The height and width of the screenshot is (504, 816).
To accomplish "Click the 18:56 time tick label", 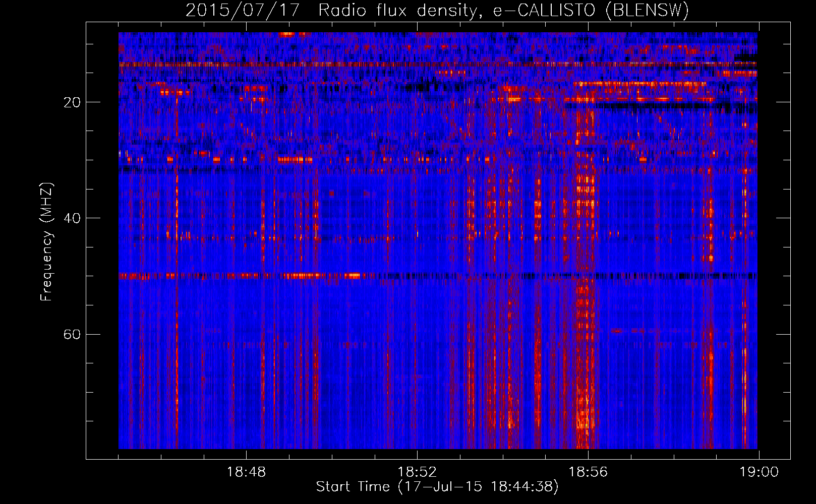I will pyautogui.click(x=588, y=472).
